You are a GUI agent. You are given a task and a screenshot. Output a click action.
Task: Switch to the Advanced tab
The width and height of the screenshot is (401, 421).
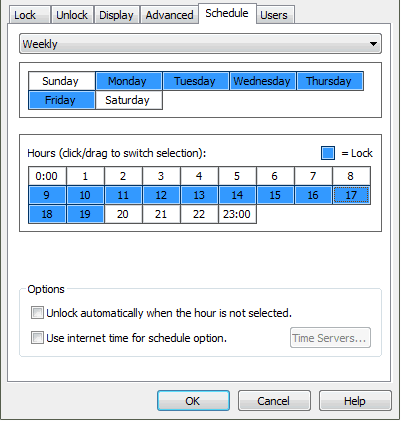pyautogui.click(x=169, y=15)
